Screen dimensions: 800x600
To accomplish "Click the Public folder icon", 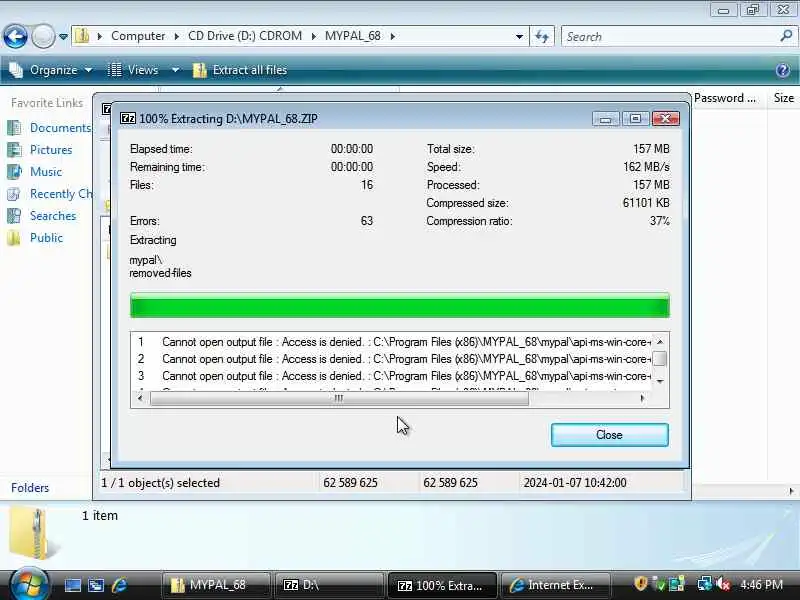I will (x=14, y=238).
